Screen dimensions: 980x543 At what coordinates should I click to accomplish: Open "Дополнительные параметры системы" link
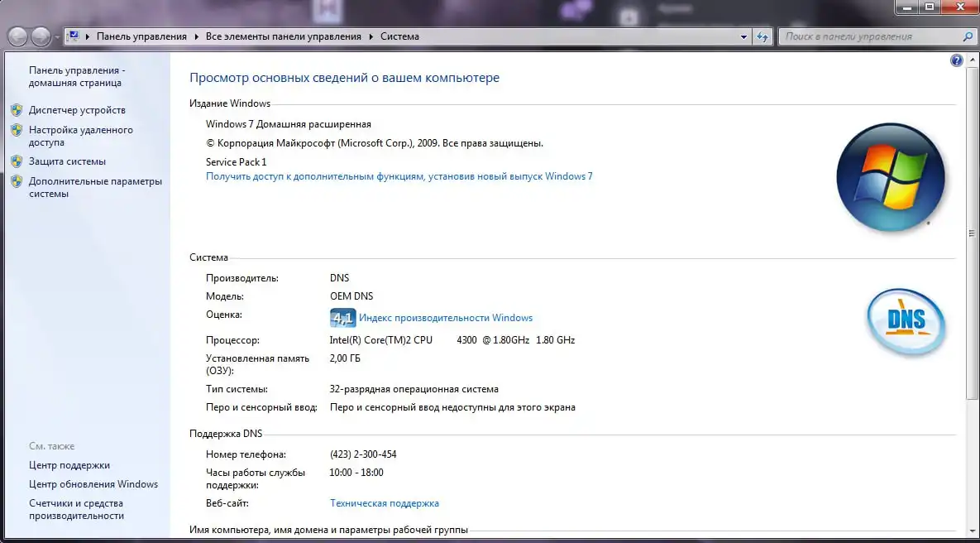pyautogui.click(x=95, y=188)
